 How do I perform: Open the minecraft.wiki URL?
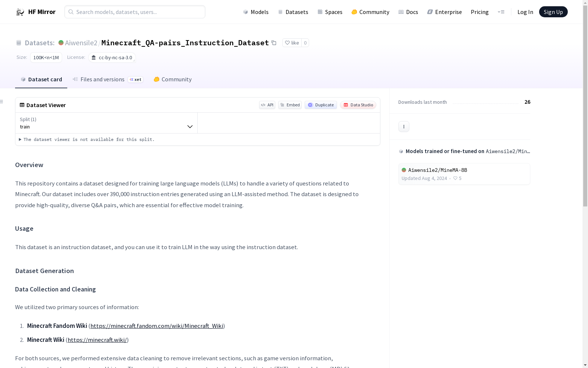97,340
